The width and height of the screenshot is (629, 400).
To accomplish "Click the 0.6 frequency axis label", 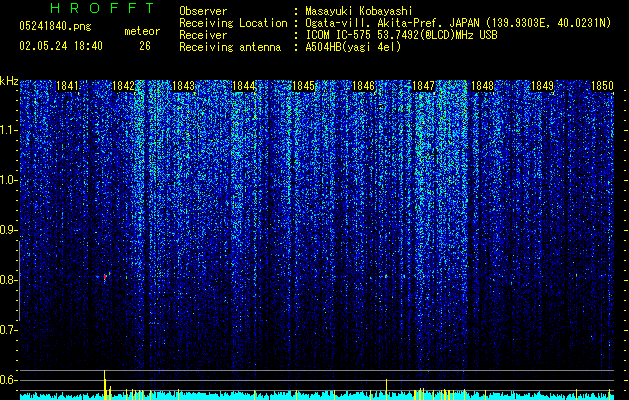I will tap(8, 380).
